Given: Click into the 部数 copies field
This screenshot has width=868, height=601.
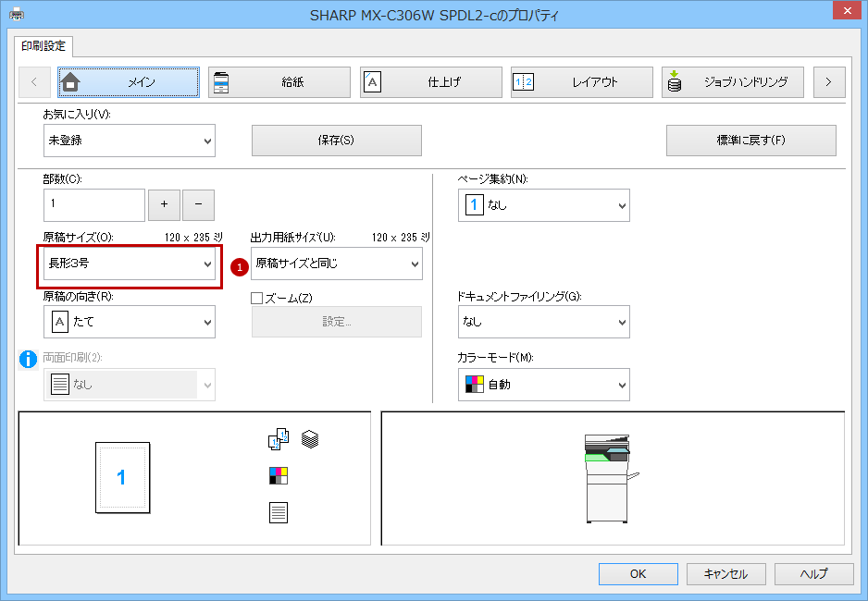Looking at the screenshot, I should tap(94, 205).
